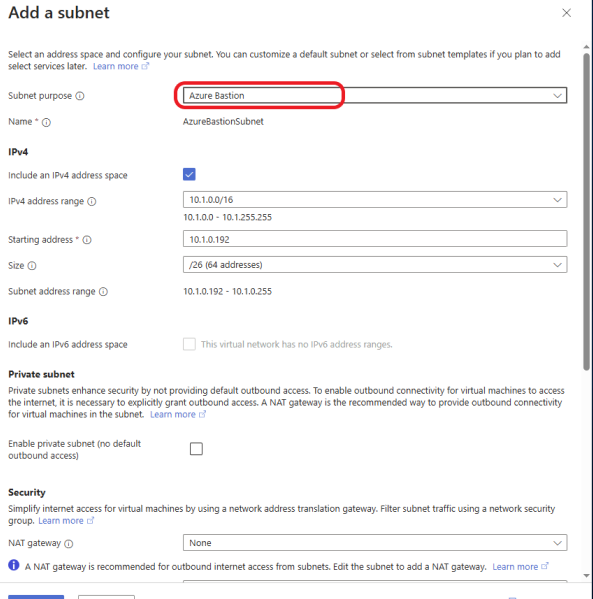The height and width of the screenshot is (599, 593).
Task: Enable private subnet checkbox
Action: 196,448
